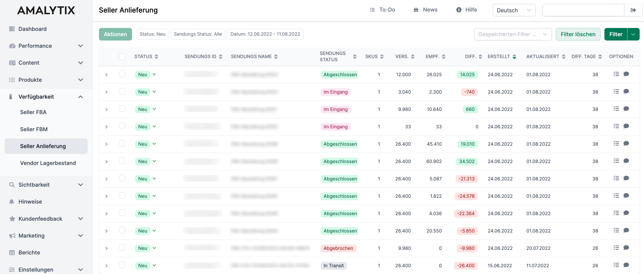
Task: Open the to-do list icon in row with Diff -740
Action: [616, 91]
